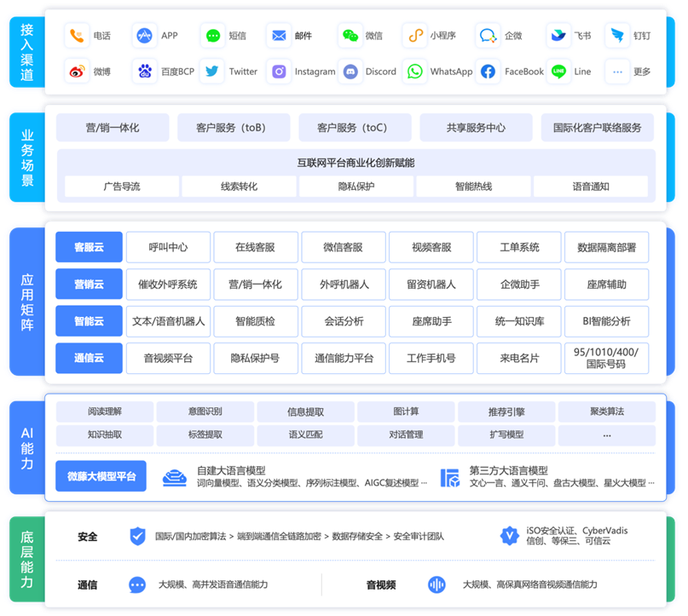Click the 隐私保护号 module
This screenshot has width=688, height=616.
coord(256,358)
